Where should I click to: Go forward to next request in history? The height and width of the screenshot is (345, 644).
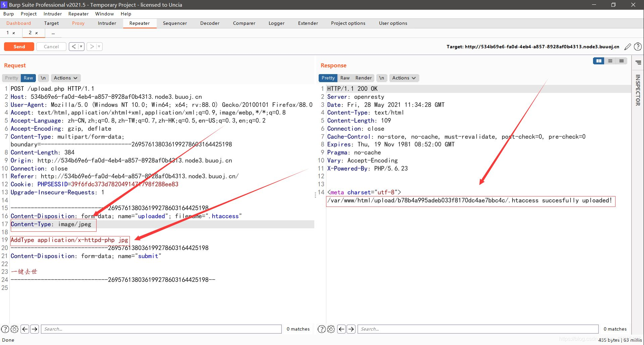pos(92,47)
